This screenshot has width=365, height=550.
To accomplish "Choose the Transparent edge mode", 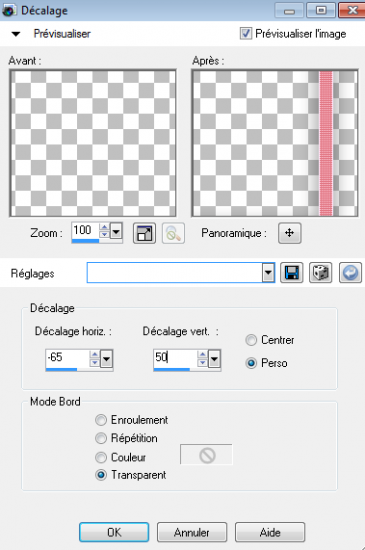I will [x=101, y=475].
